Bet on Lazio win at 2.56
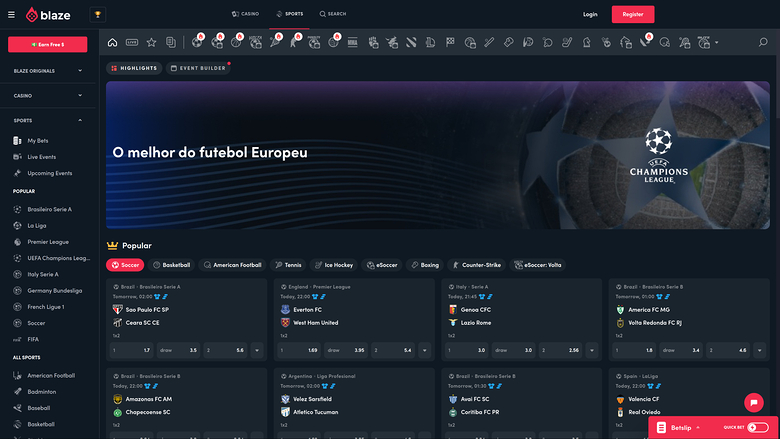The width and height of the screenshot is (780, 439). 561,350
